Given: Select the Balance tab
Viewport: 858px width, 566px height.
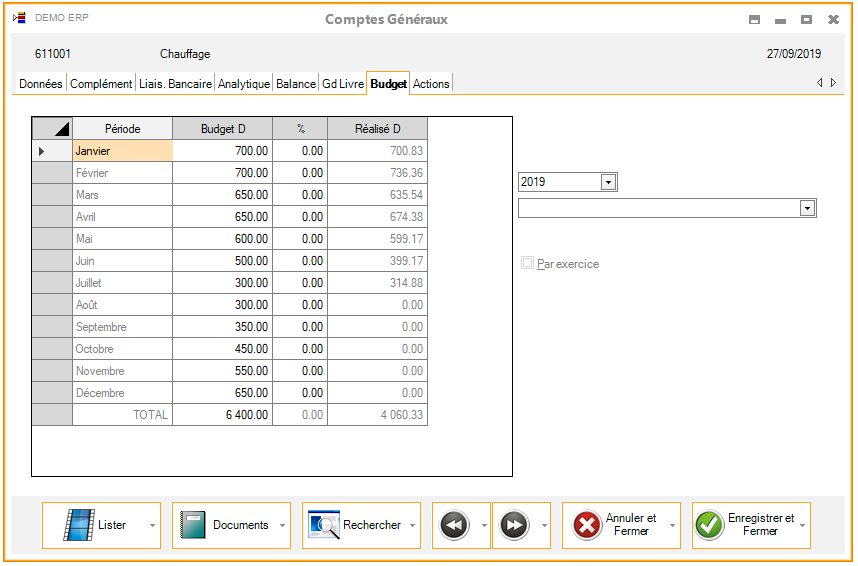Looking at the screenshot, I should point(296,84).
